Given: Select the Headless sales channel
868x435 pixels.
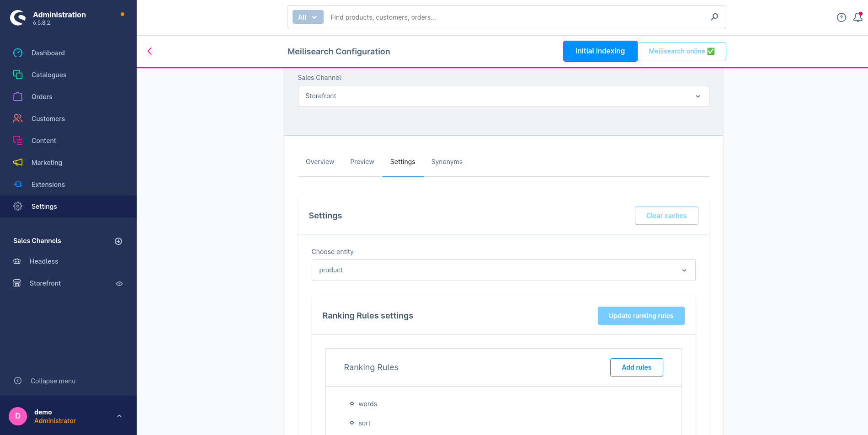Looking at the screenshot, I should [44, 261].
